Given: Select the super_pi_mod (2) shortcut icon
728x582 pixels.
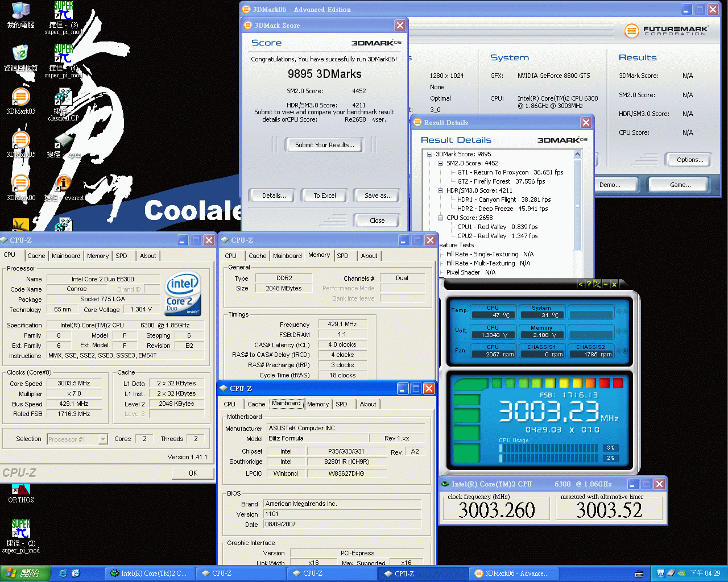Looking at the screenshot, I should click(x=20, y=529).
